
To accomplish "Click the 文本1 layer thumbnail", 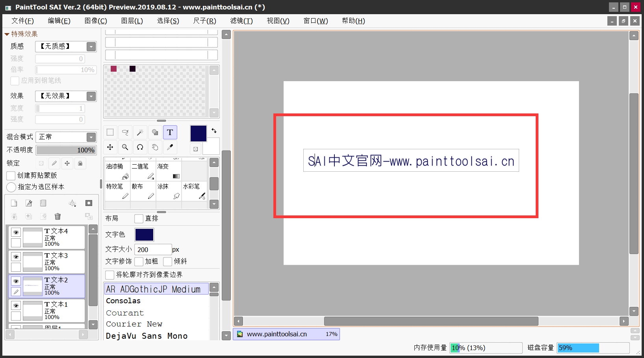I will pos(33,311).
